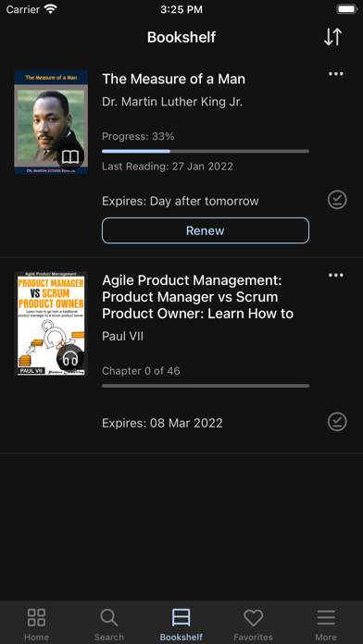
Task: Go to the Home tab
Action: [36, 625]
